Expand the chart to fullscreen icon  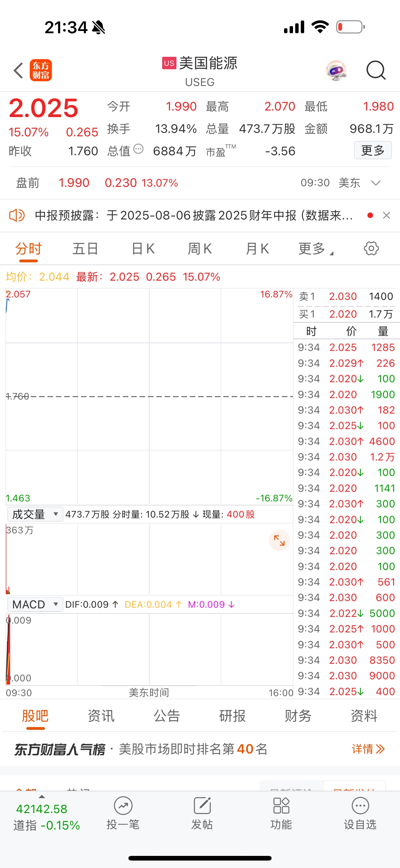(x=279, y=540)
